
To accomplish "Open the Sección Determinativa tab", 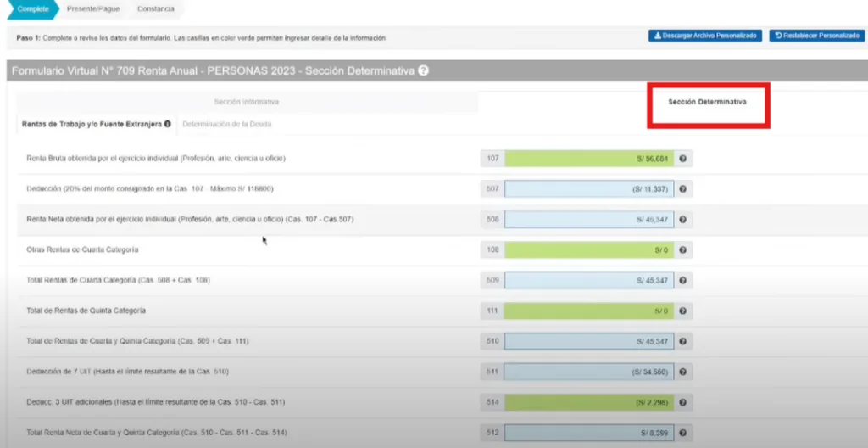I will [x=707, y=102].
